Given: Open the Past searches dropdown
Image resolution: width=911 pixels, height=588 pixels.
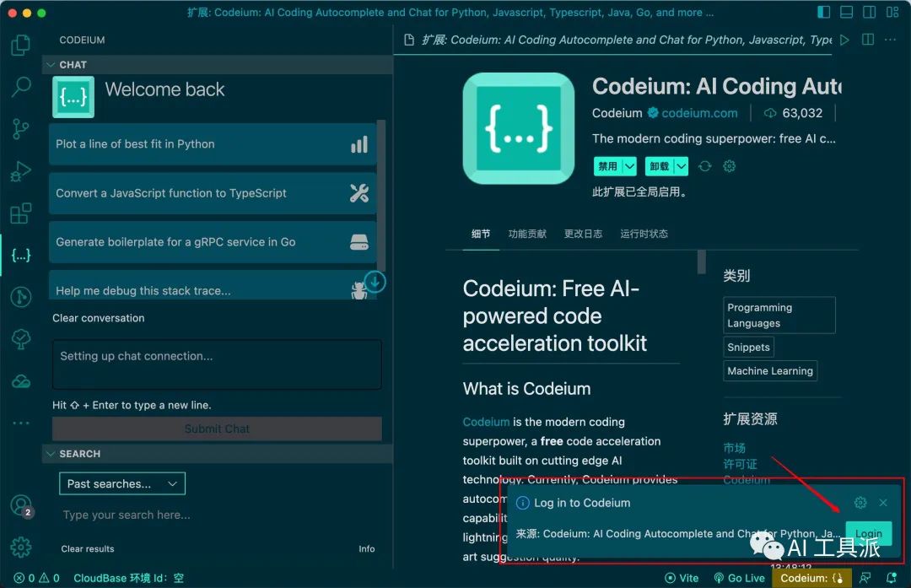Looking at the screenshot, I should pyautogui.click(x=122, y=483).
